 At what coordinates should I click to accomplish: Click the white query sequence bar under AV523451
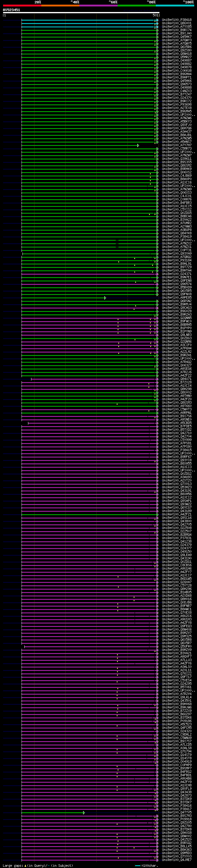81,13
